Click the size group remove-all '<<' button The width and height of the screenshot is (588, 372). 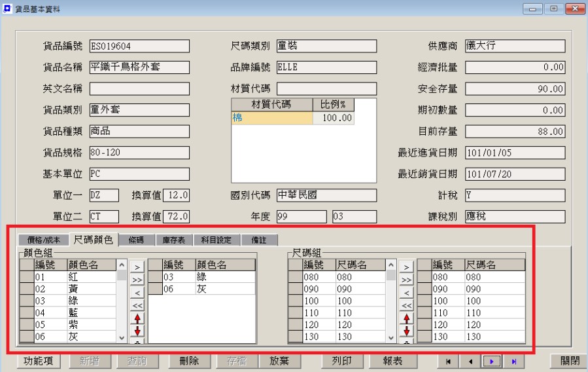pos(407,305)
